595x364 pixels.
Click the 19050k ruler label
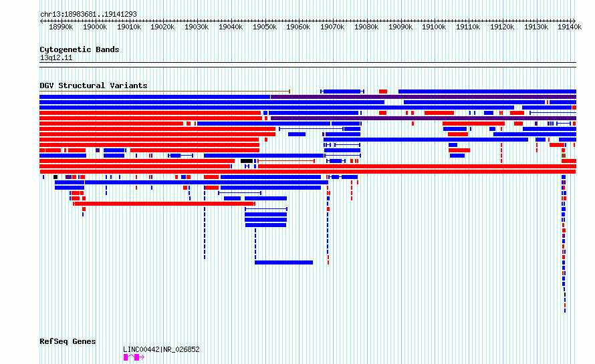coord(265,27)
